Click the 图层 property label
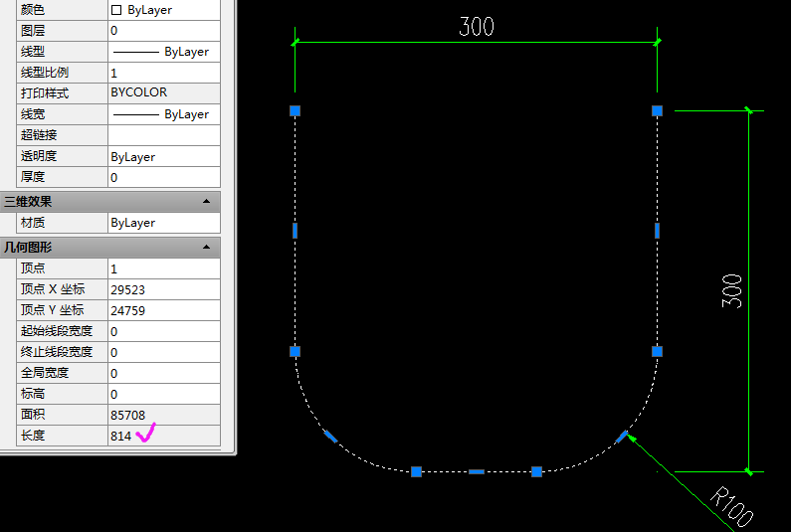Screen dimensions: 791x532 [33, 31]
